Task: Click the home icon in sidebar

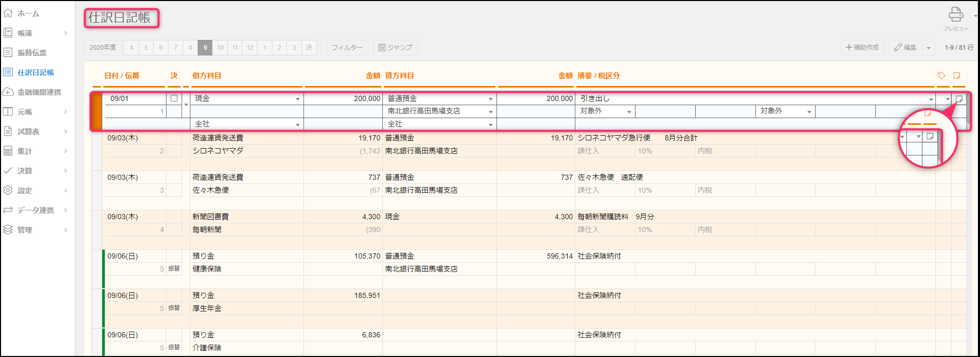Action: click(x=8, y=13)
